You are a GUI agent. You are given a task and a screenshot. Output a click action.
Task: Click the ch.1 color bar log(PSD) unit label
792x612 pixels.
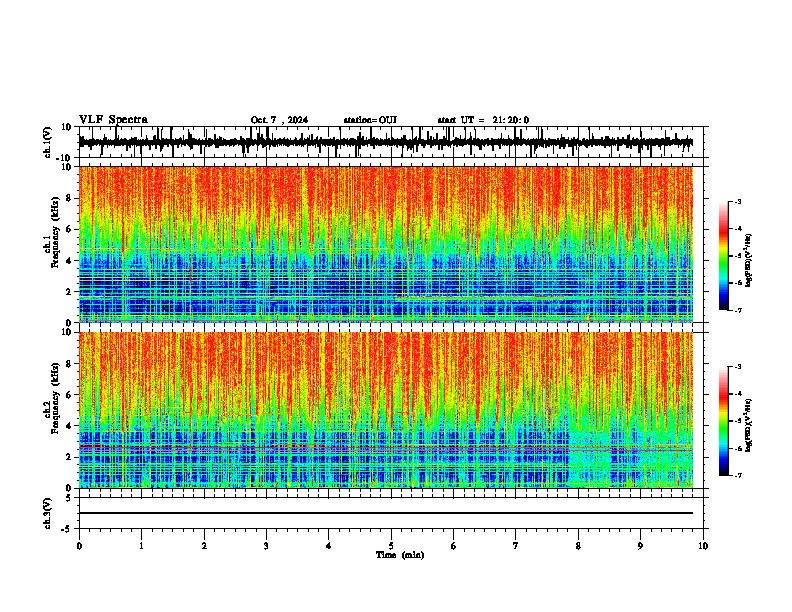click(749, 261)
